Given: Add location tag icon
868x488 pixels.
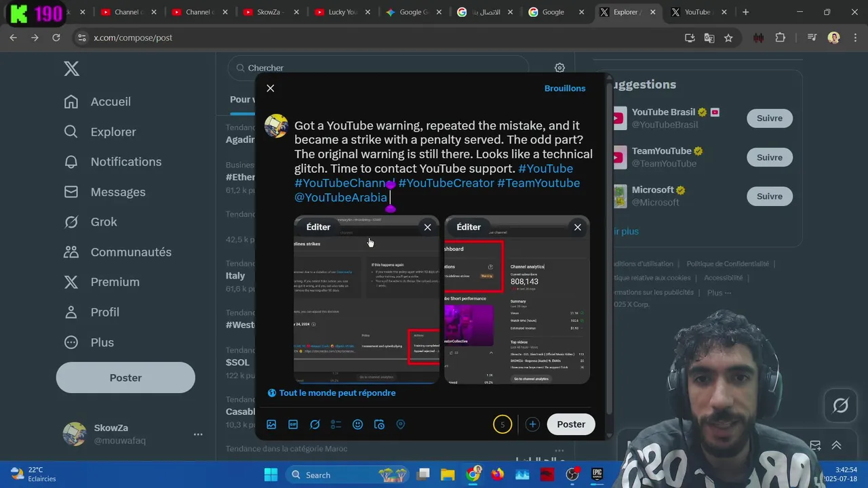Looking at the screenshot, I should click(401, 424).
